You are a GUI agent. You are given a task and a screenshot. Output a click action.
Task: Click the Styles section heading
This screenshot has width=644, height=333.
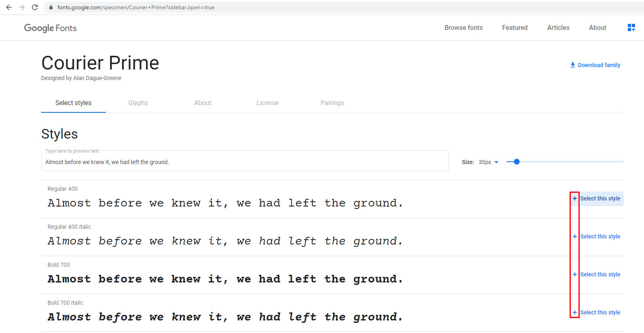59,134
